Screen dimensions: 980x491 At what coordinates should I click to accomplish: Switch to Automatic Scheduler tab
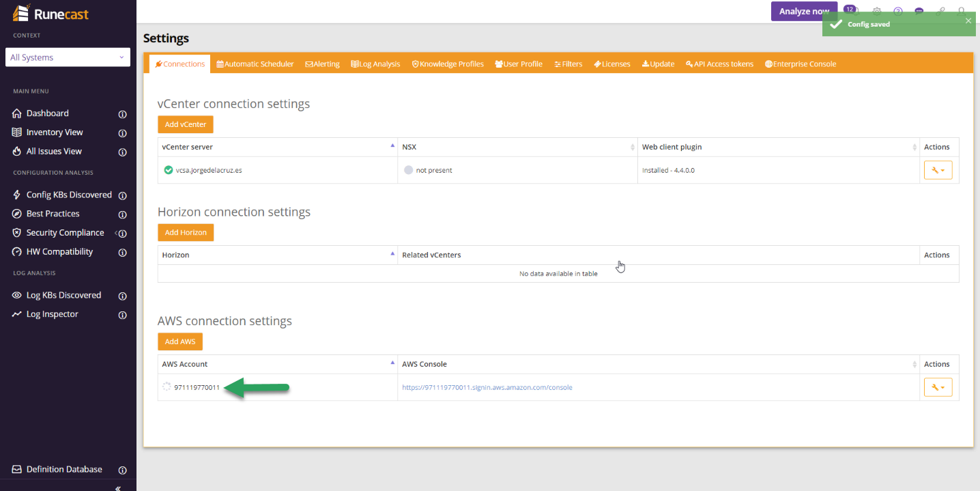255,64
